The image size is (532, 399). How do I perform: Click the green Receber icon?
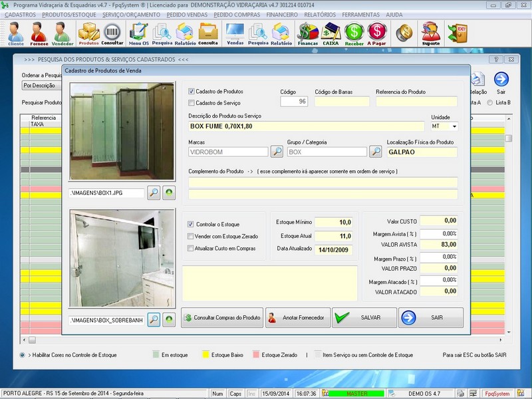(x=354, y=33)
